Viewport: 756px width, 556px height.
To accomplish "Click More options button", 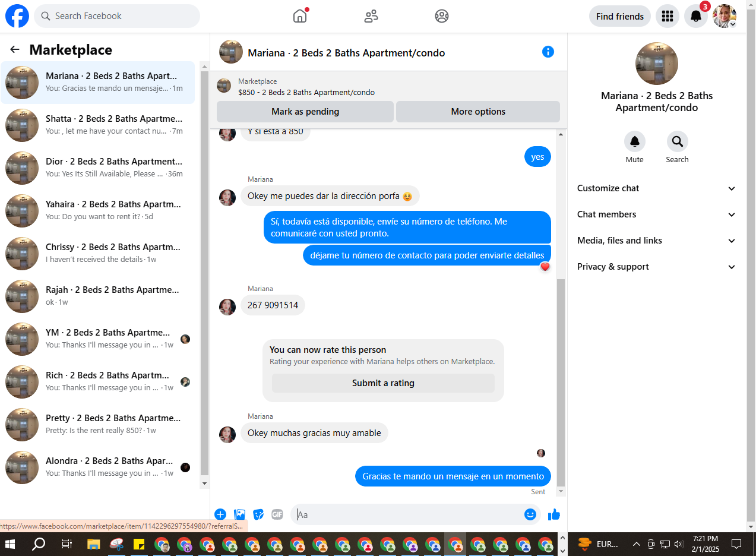I will tap(478, 112).
